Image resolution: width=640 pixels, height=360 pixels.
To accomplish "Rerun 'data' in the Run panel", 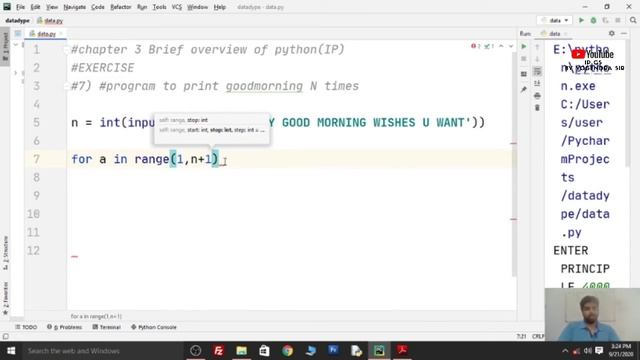I will pos(524,47).
